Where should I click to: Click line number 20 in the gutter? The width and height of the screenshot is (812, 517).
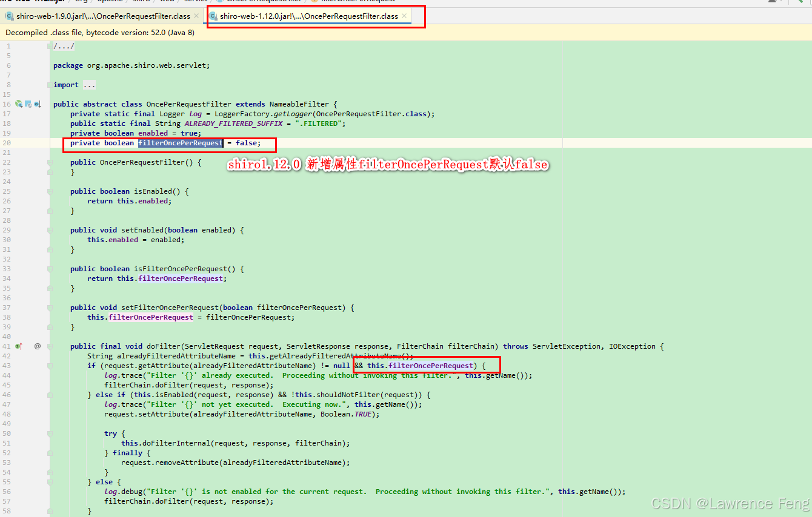coord(8,143)
